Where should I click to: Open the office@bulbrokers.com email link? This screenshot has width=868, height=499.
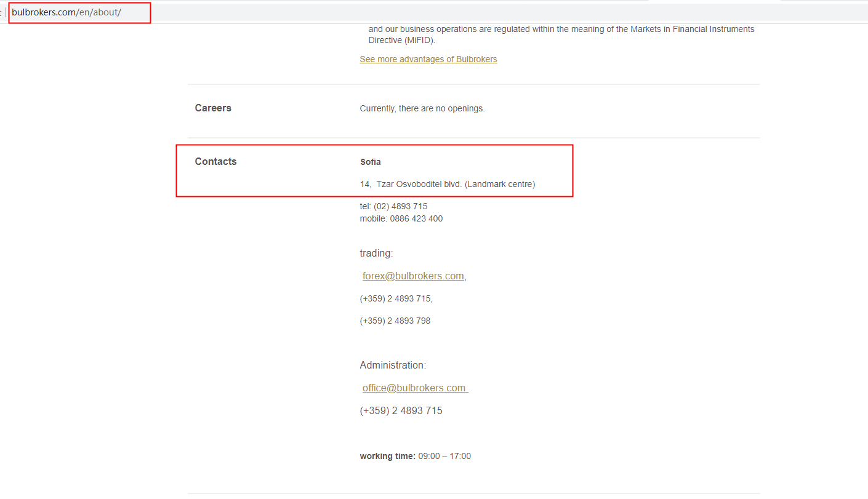pyautogui.click(x=414, y=388)
